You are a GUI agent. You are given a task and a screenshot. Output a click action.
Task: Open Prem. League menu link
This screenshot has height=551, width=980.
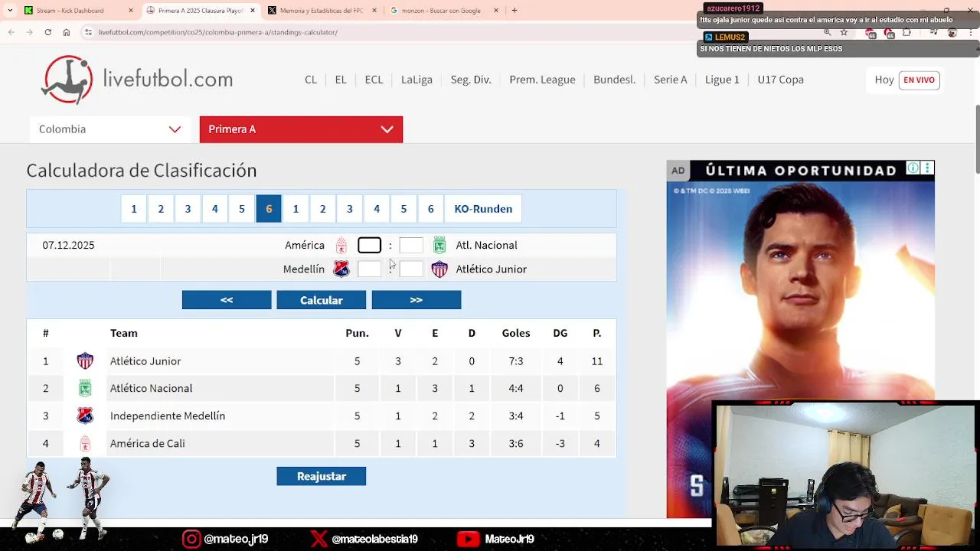pyautogui.click(x=542, y=80)
